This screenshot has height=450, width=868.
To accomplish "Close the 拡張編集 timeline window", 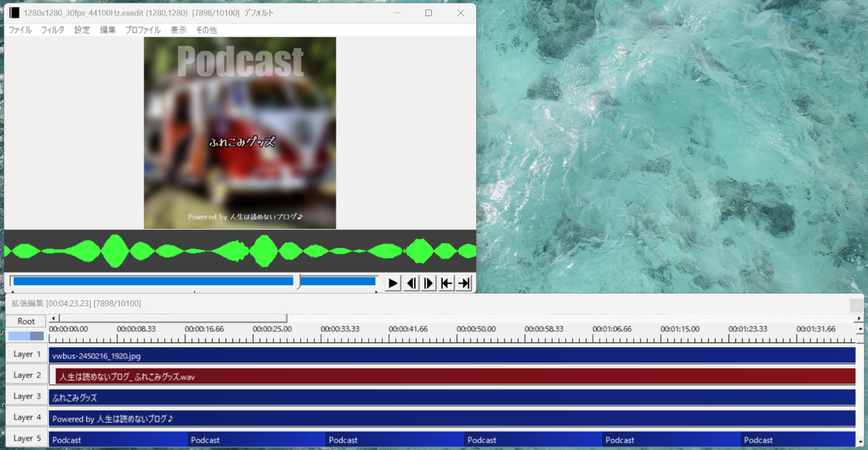I will [856, 305].
